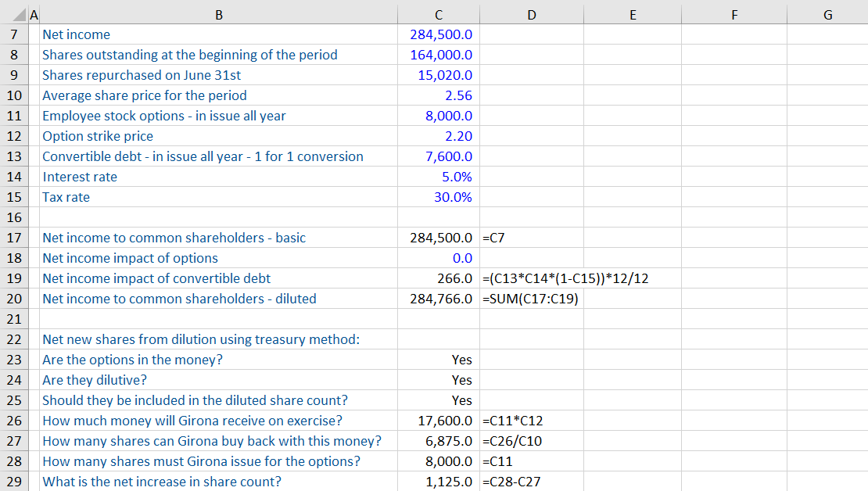Click the shares outstanding value 164,000.0

[439, 55]
